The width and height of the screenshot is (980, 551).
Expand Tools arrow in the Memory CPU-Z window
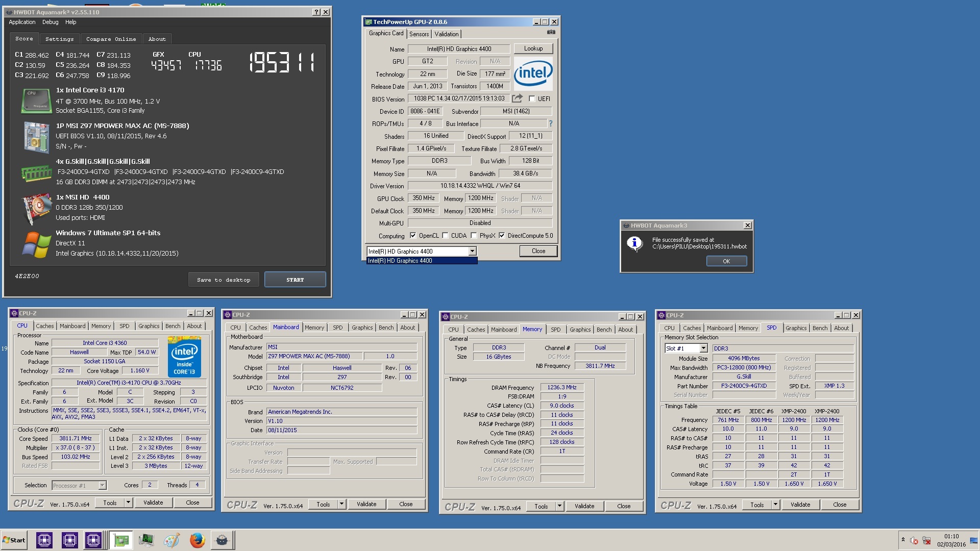pos(559,506)
